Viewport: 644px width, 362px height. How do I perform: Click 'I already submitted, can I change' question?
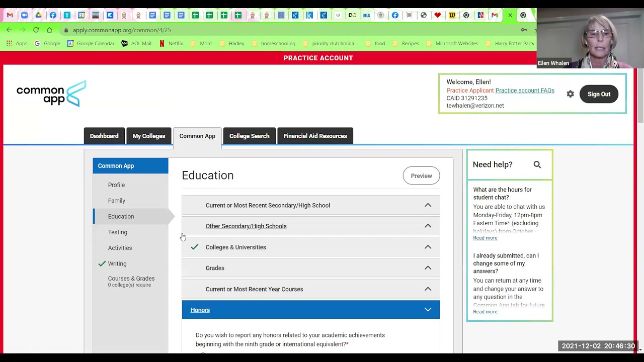tap(506, 263)
